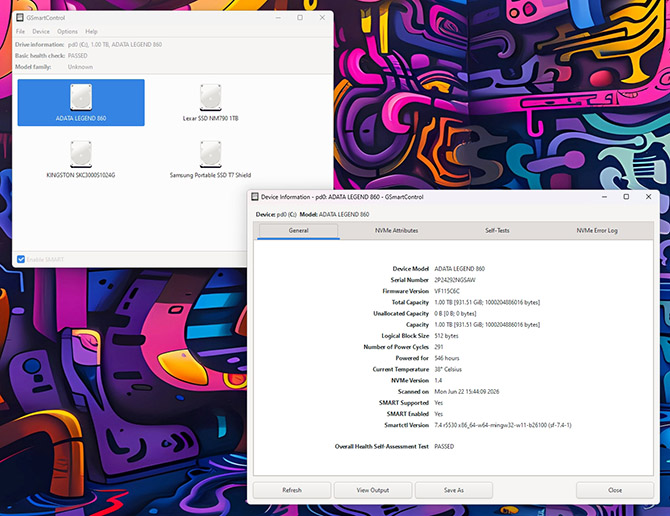This screenshot has height=516, width=670.
Task: Click the Scanned on date value
Action: (x=467, y=392)
